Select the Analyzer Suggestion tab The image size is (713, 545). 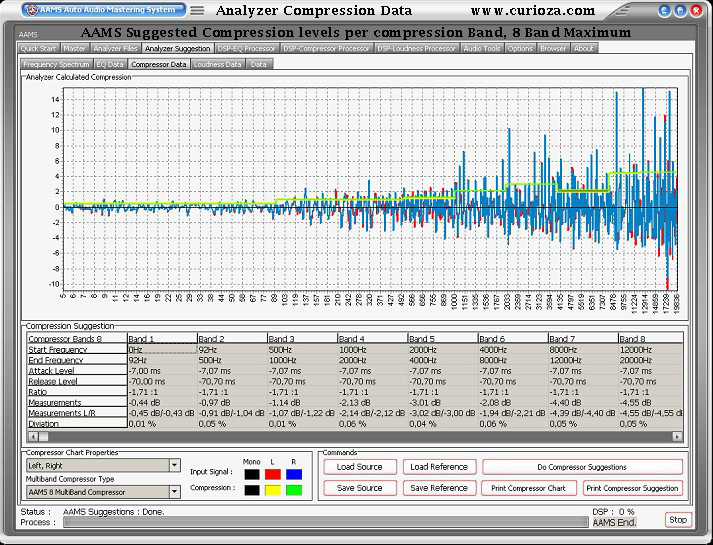tap(177, 48)
